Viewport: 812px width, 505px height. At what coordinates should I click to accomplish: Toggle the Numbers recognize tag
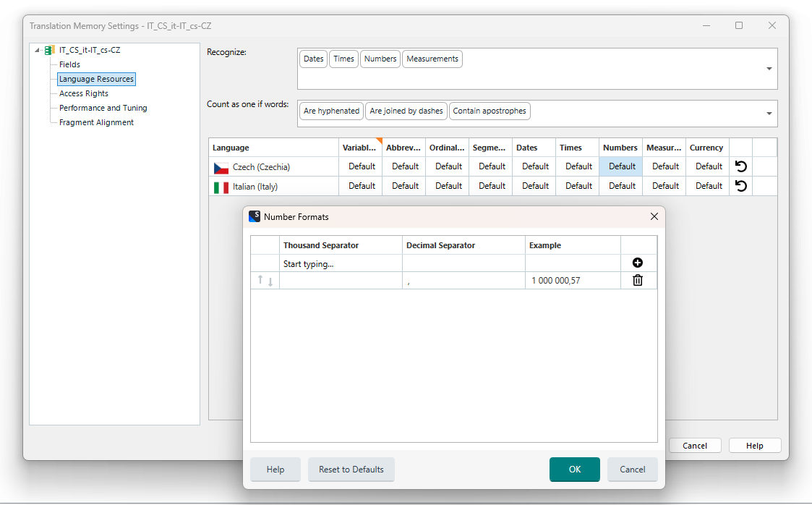pos(380,59)
